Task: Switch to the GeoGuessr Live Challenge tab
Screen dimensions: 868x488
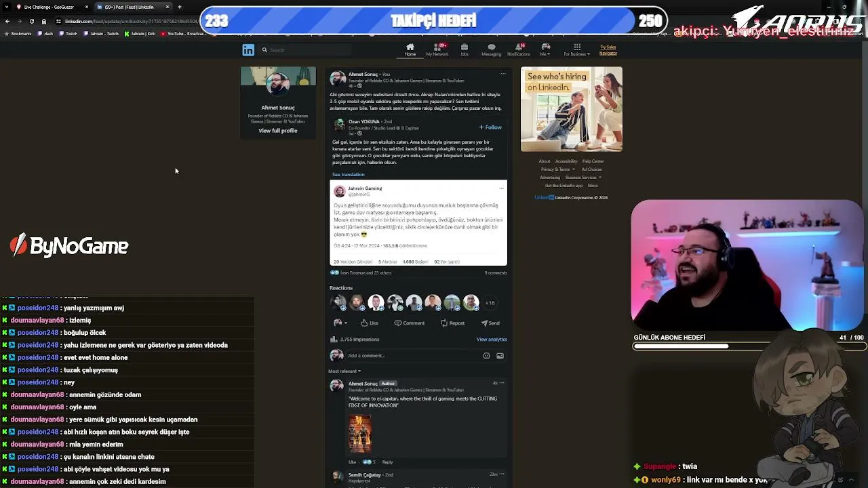Action: (x=49, y=7)
